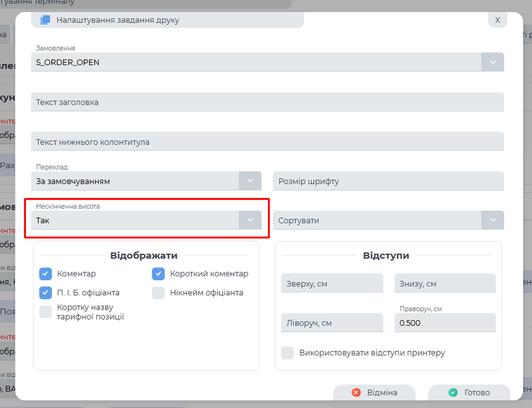
Task: Uncheck the Коментар checkbox
Action: coord(45,273)
